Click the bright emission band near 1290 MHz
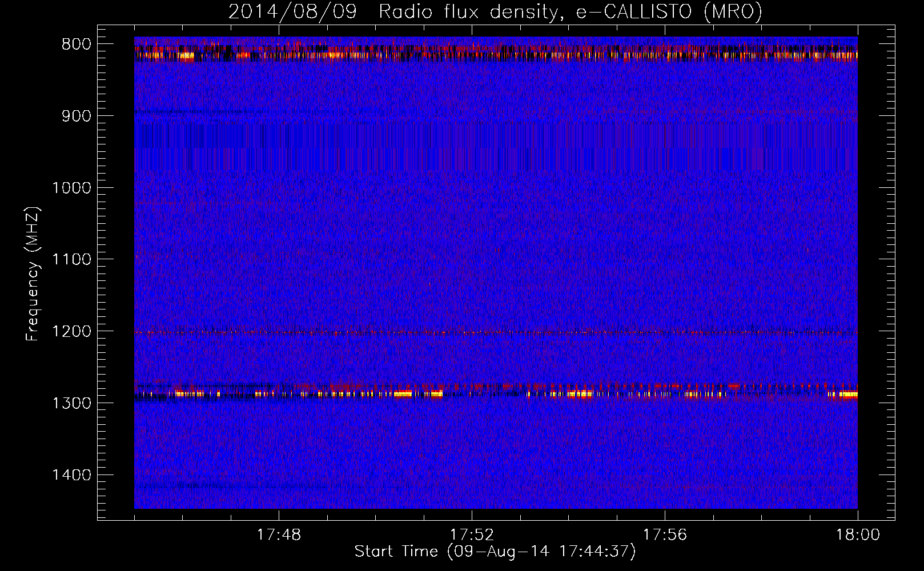This screenshot has width=924, height=571. 496,393
